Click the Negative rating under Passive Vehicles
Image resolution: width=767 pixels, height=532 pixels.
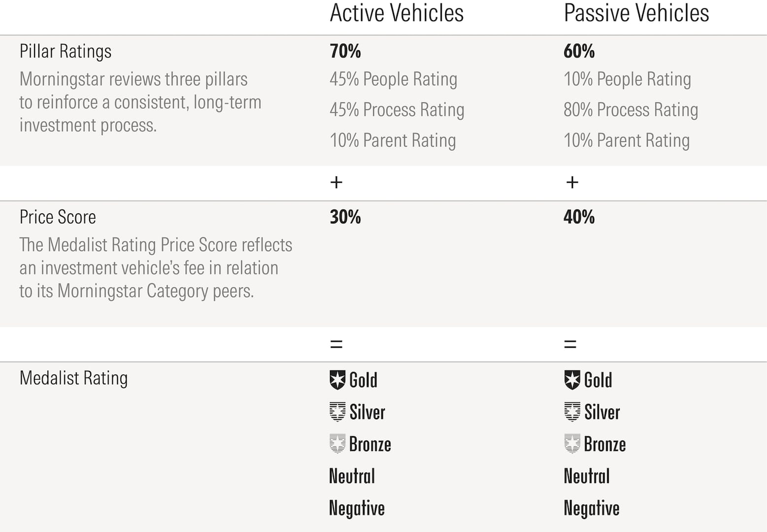tap(591, 508)
